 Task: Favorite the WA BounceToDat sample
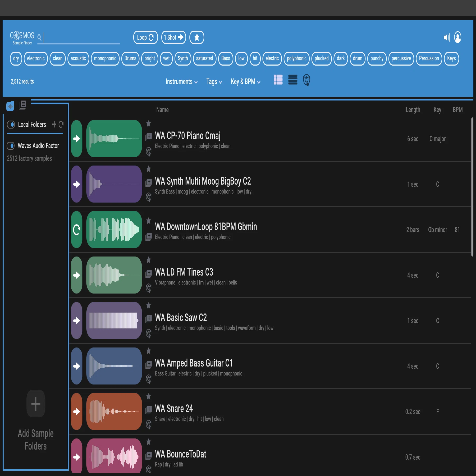click(149, 442)
